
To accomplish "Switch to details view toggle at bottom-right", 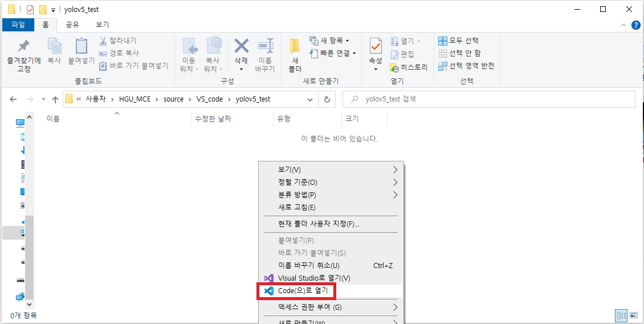I will pos(621,315).
